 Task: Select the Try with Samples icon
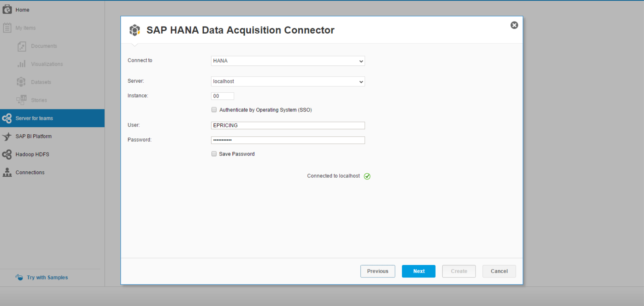[19, 277]
